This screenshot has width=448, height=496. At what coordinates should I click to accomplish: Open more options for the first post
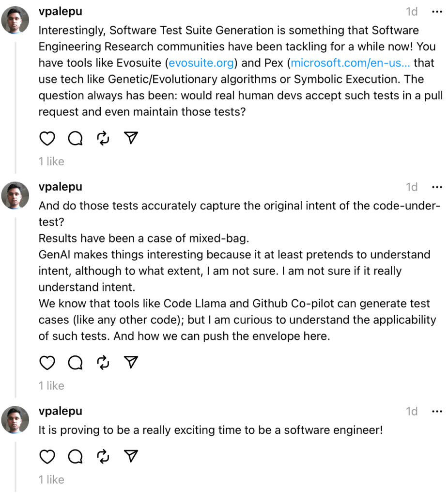(437, 11)
